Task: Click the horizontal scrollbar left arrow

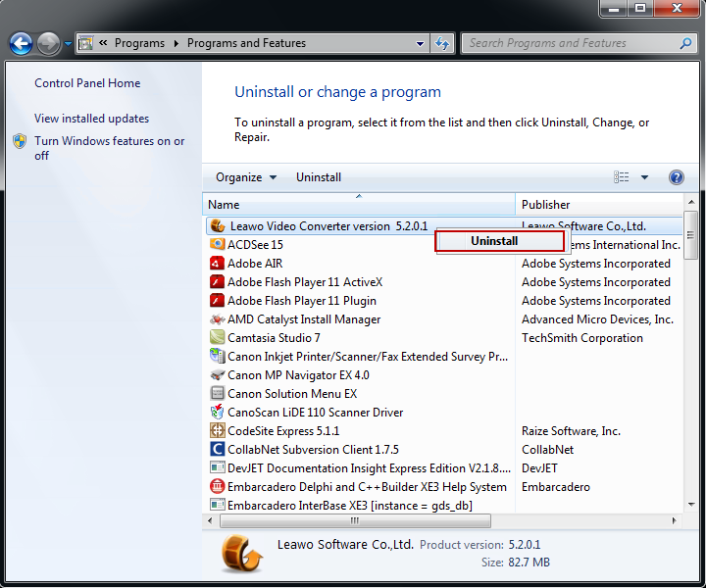Action: (210, 520)
